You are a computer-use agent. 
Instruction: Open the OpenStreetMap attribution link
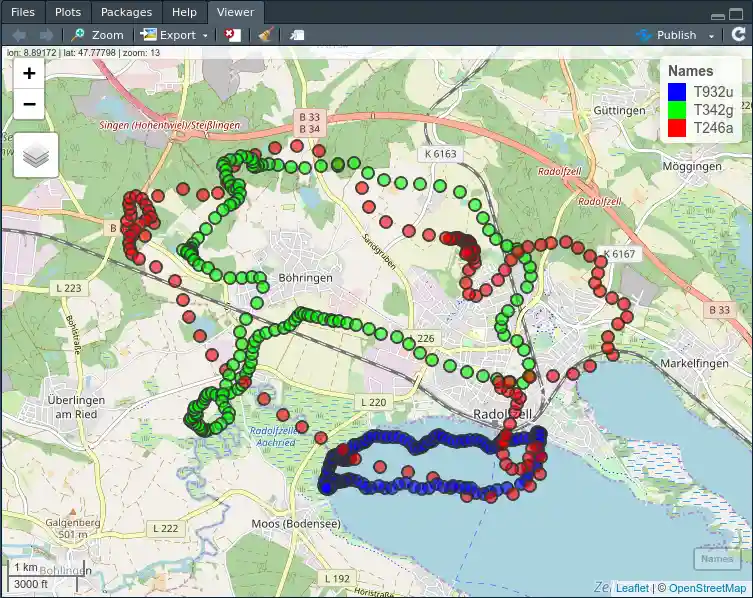pyautogui.click(x=707, y=588)
